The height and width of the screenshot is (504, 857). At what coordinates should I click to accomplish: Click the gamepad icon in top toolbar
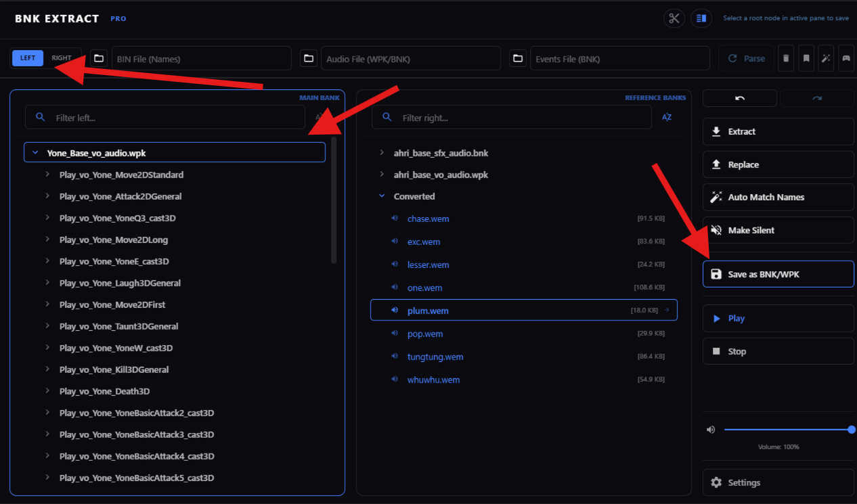point(846,59)
